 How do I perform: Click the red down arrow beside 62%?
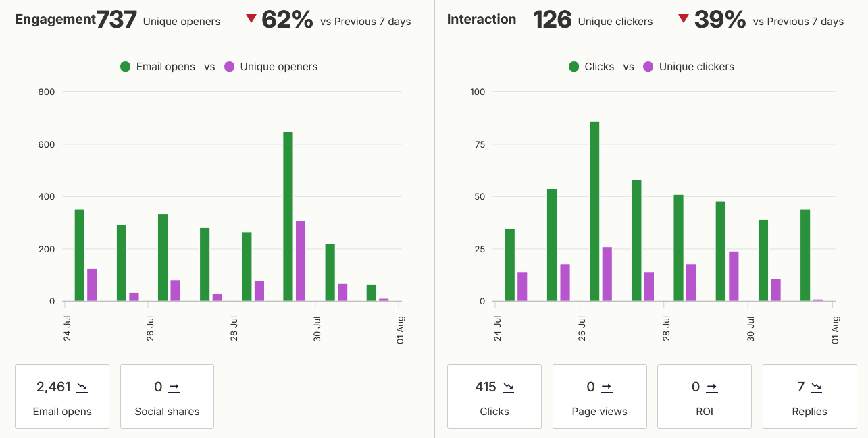click(251, 19)
